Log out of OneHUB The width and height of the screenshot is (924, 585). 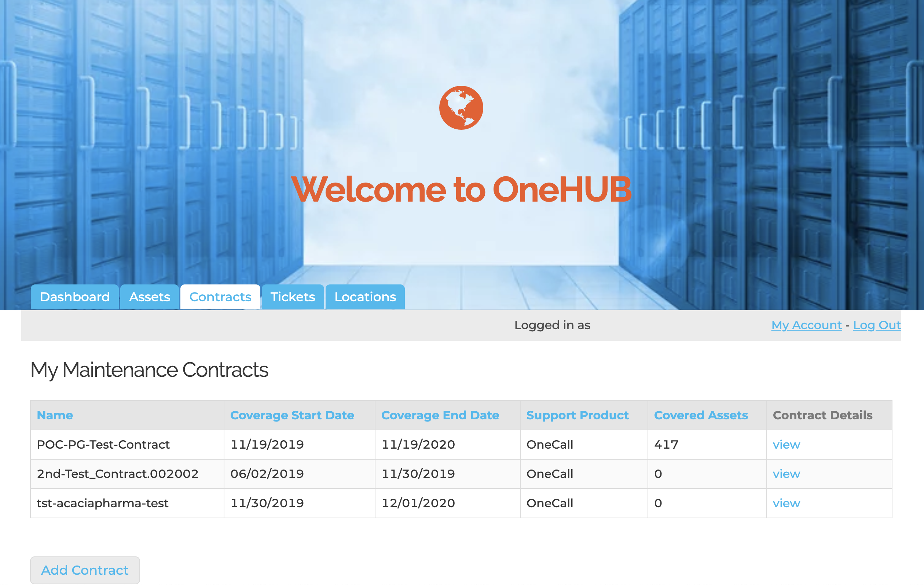[877, 325]
